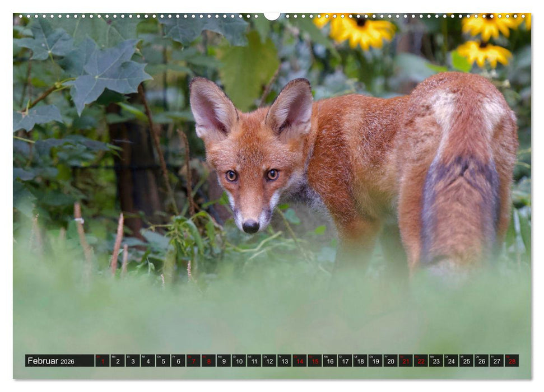
Task: Click the yellow sunflower at top center
Action: pyautogui.click(x=361, y=31)
